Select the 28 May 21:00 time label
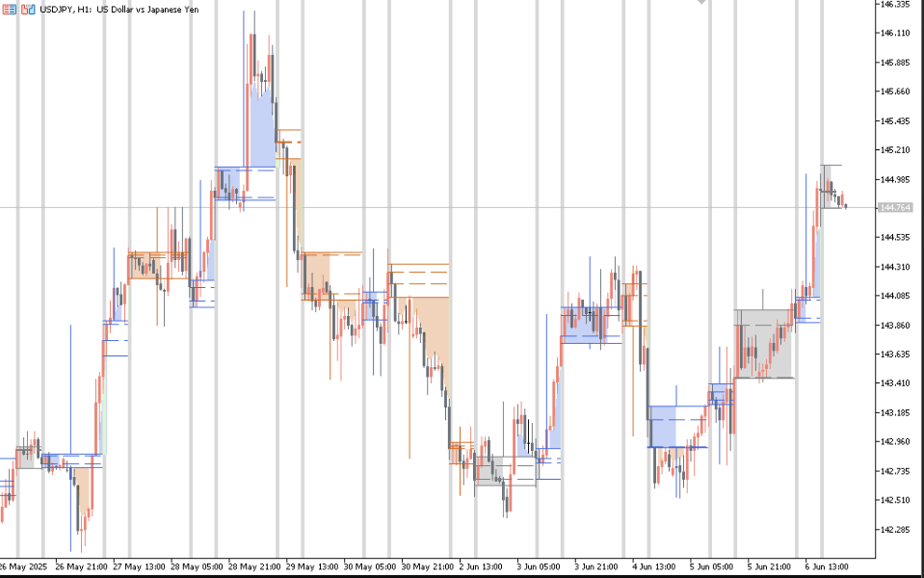This screenshot has width=924, height=578. tap(255, 566)
